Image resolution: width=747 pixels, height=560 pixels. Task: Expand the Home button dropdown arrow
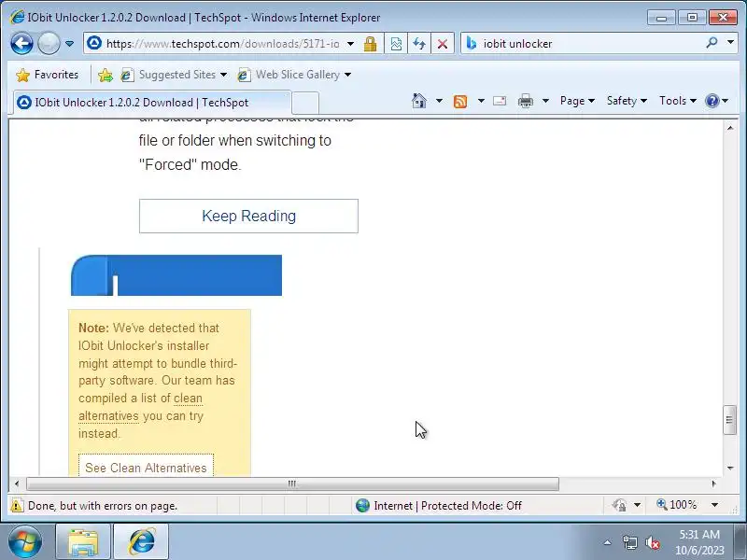pos(439,101)
